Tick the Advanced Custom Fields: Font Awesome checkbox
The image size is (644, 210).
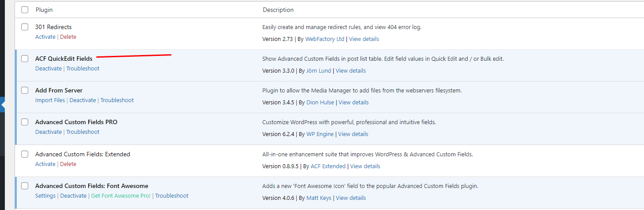point(25,186)
